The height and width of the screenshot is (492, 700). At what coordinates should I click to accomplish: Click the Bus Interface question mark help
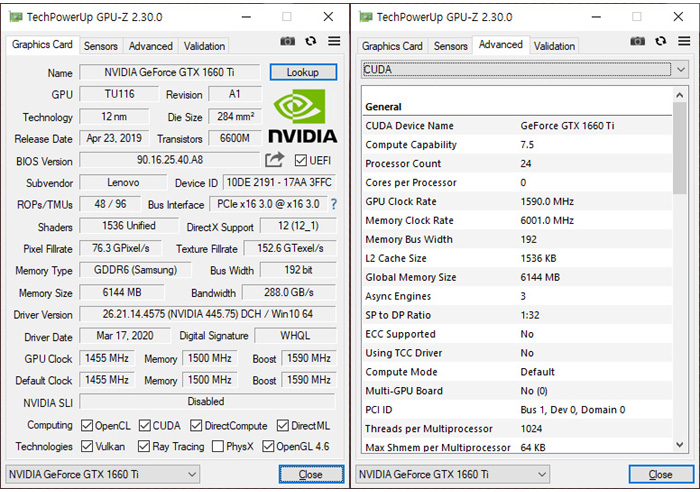(333, 204)
